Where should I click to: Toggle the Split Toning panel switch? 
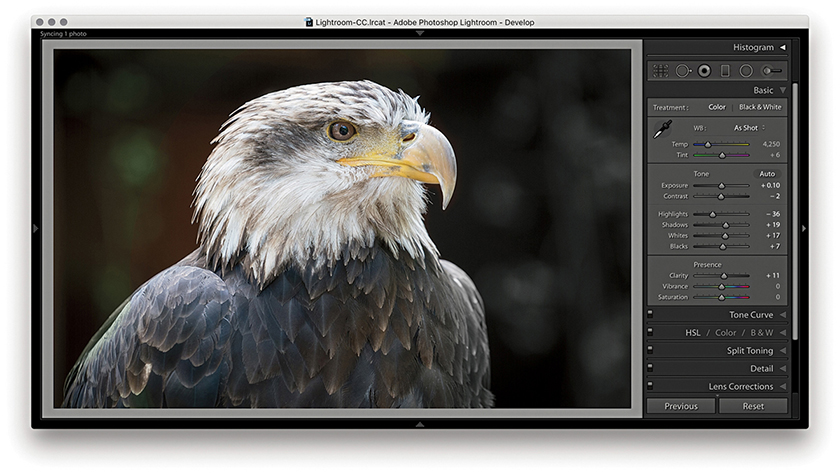[x=650, y=350]
